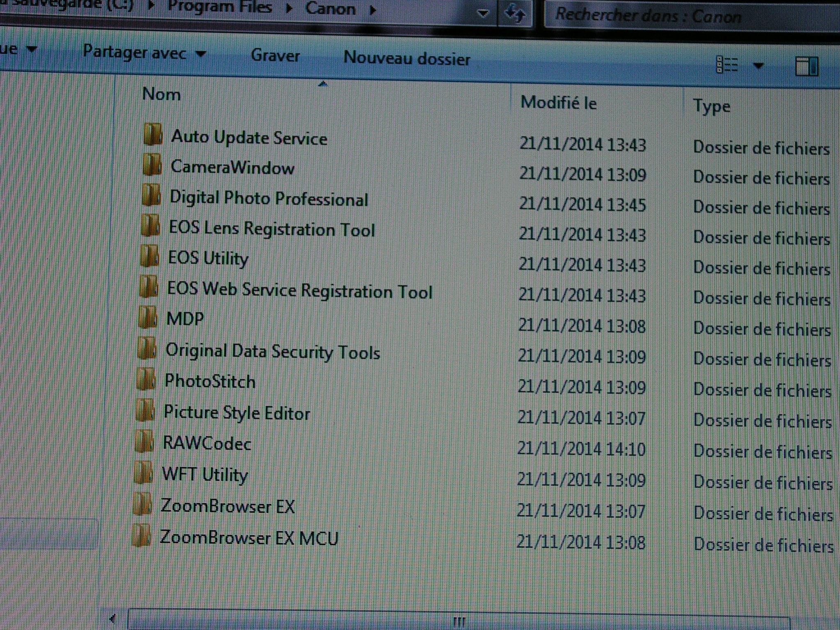Click the Graver toolbar button
This screenshot has height=630, width=840.
(x=275, y=55)
